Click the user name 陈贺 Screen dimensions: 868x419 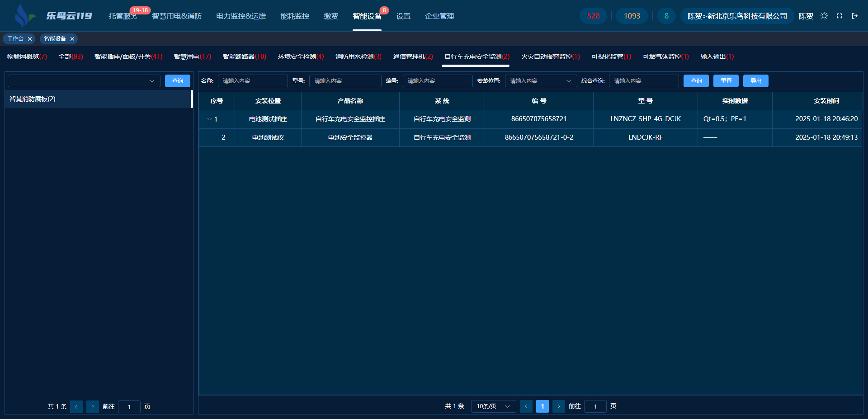806,16
